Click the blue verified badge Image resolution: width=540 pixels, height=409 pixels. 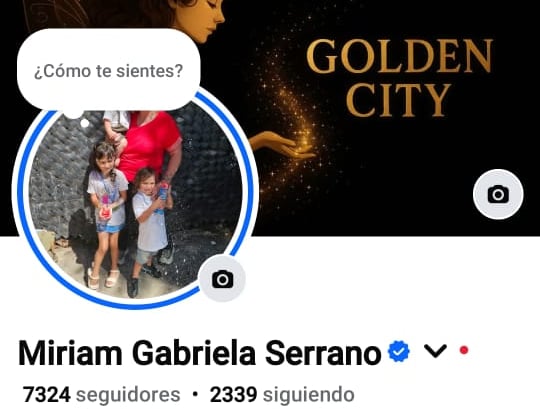pyautogui.click(x=398, y=351)
